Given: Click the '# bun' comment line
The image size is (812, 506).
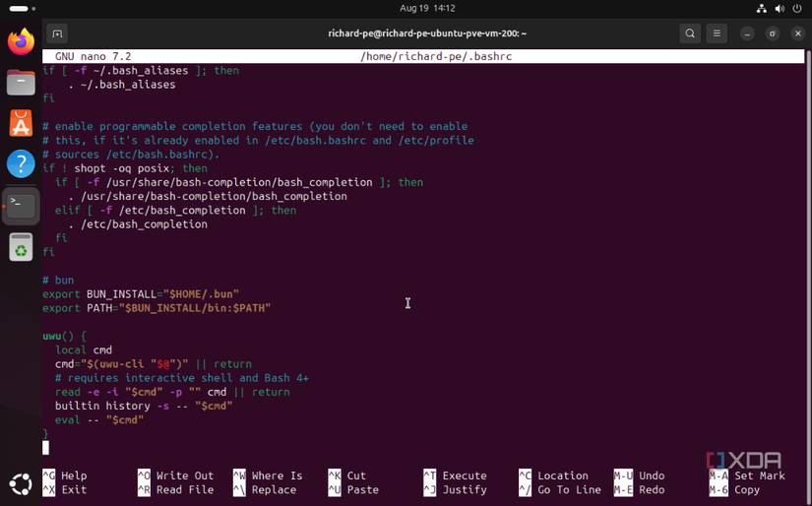Looking at the screenshot, I should [58, 281].
